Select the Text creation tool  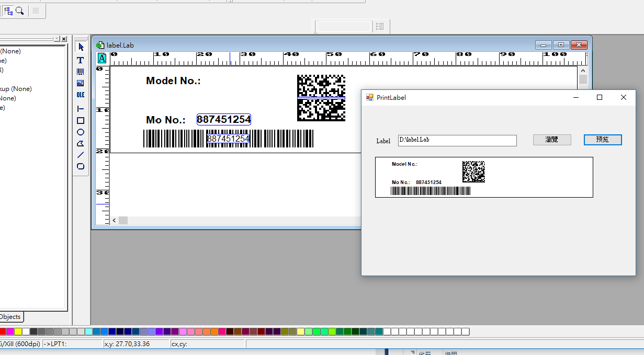pos(81,60)
